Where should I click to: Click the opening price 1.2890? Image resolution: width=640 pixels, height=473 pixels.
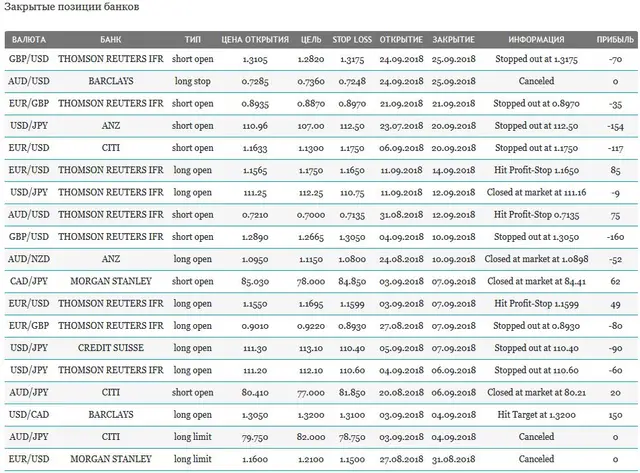255,237
